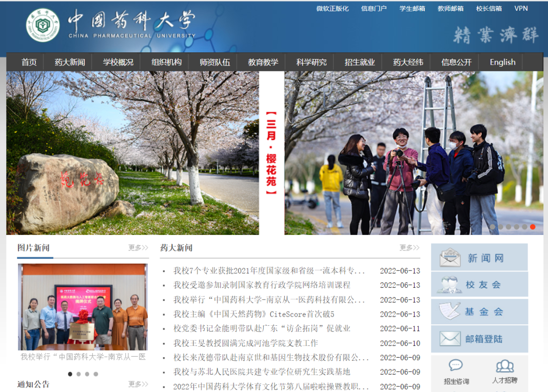This screenshot has height=392, width=548.
Task: Open the 基金会 paper and pen icon
Action: [x=449, y=311]
